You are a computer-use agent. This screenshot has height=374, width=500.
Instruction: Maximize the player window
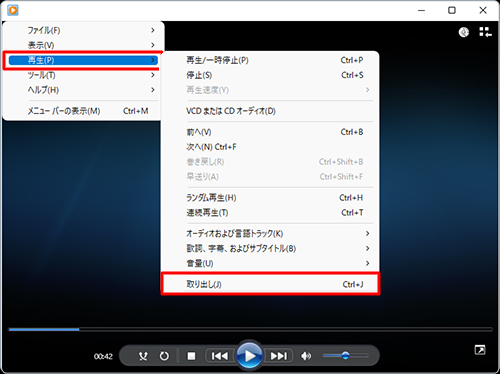(452, 10)
